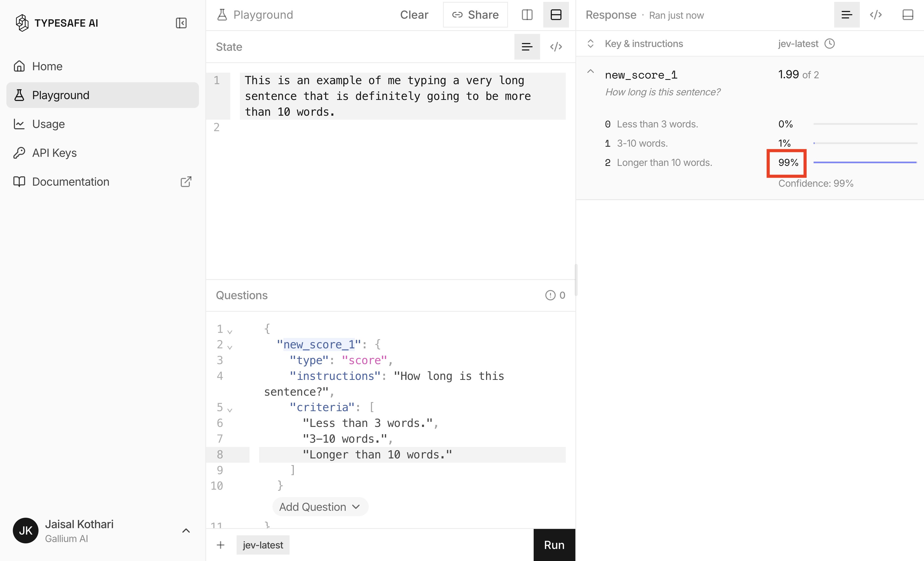Click the jev-latest clock history icon
This screenshot has height=561, width=924.
click(x=830, y=44)
